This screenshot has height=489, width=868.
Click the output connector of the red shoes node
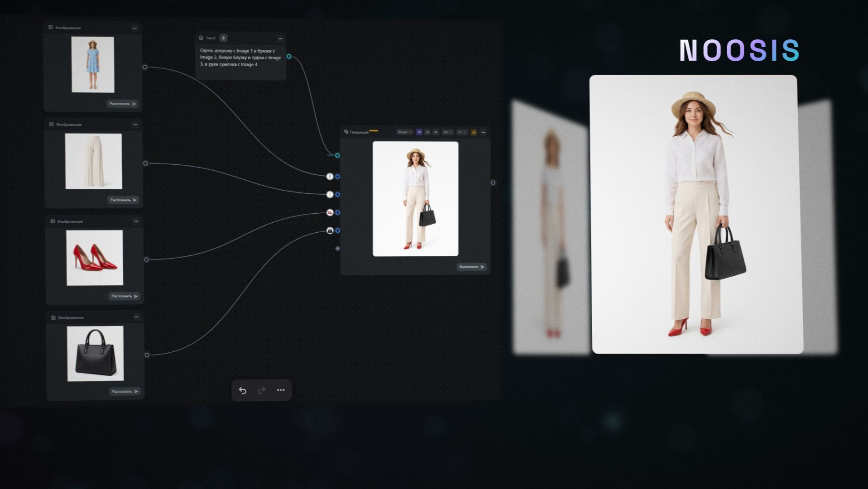pyautogui.click(x=146, y=259)
